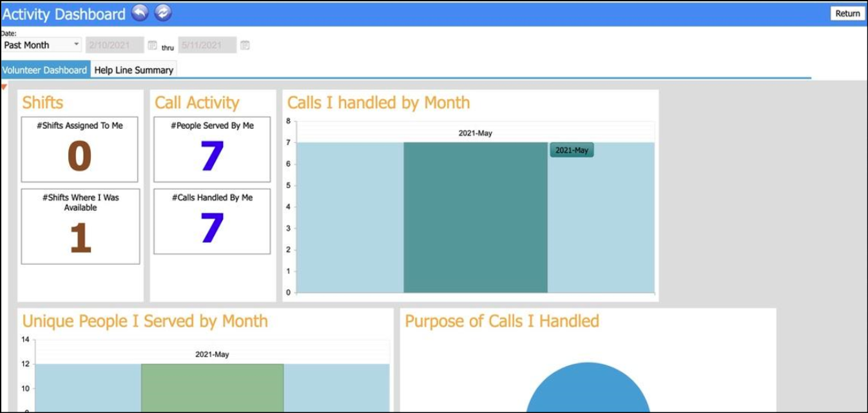868x413 pixels.
Task: Click the Unique People I Served by Month heading
Action: coord(145,321)
